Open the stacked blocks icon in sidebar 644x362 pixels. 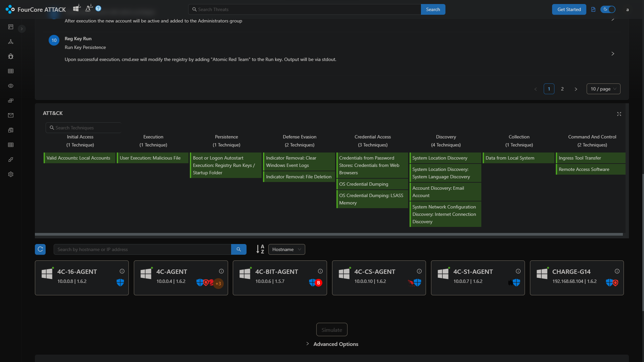coord(11,101)
